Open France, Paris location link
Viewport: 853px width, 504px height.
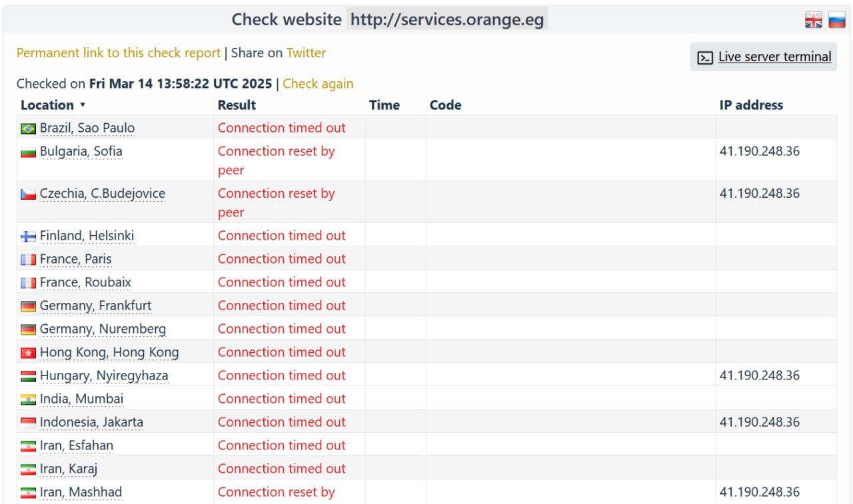[76, 259]
